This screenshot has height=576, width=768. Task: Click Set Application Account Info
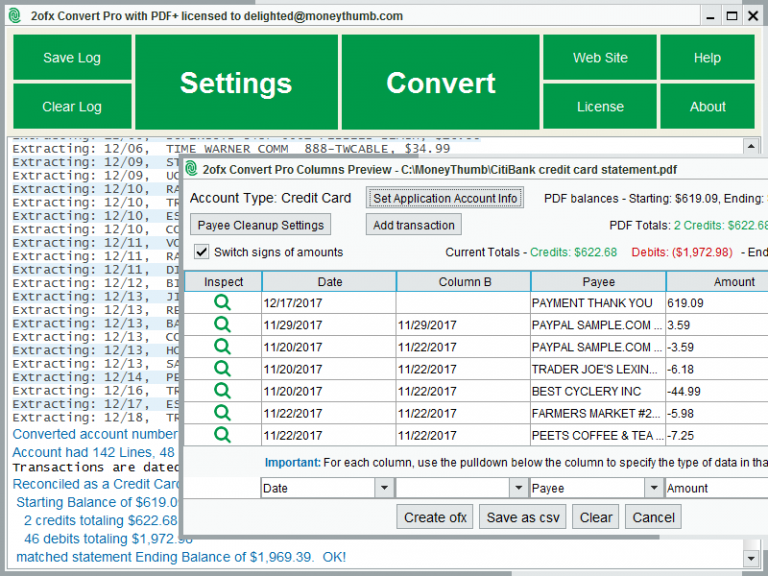(x=445, y=198)
